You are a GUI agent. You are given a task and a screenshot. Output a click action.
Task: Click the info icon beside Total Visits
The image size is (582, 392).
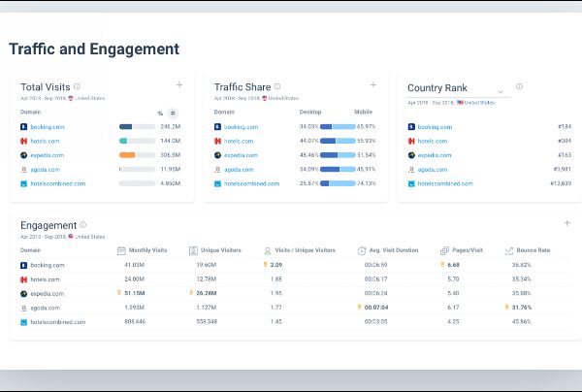77,86
